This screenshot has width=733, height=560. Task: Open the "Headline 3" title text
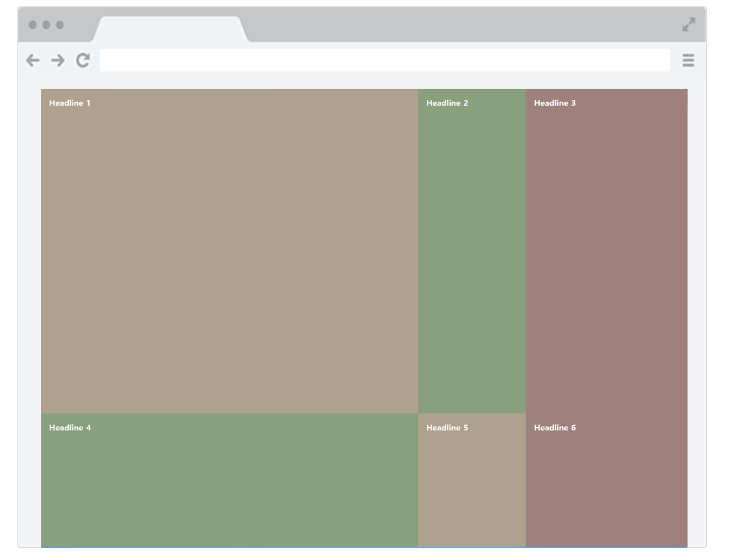click(x=555, y=103)
